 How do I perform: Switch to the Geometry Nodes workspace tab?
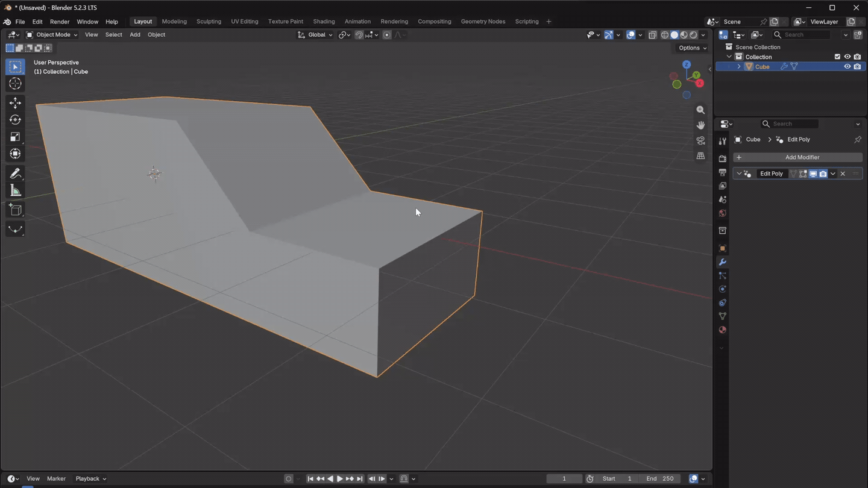pyautogui.click(x=483, y=22)
